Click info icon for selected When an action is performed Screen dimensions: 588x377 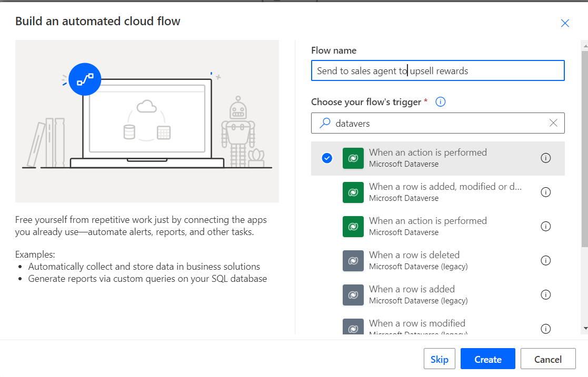coord(546,158)
